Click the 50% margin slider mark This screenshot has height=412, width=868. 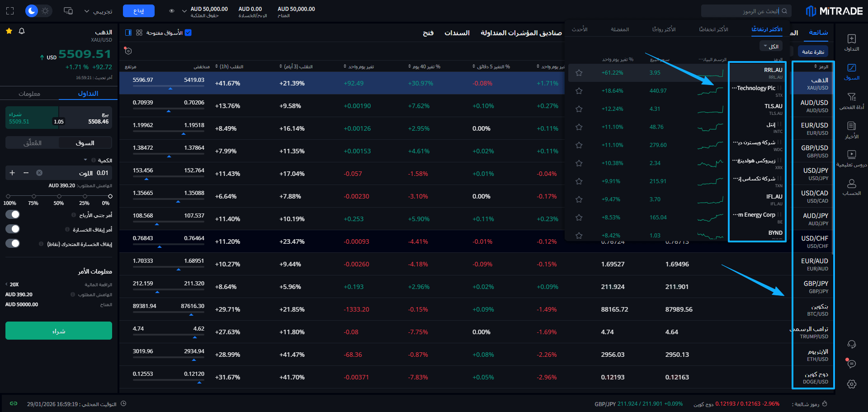[x=59, y=196]
